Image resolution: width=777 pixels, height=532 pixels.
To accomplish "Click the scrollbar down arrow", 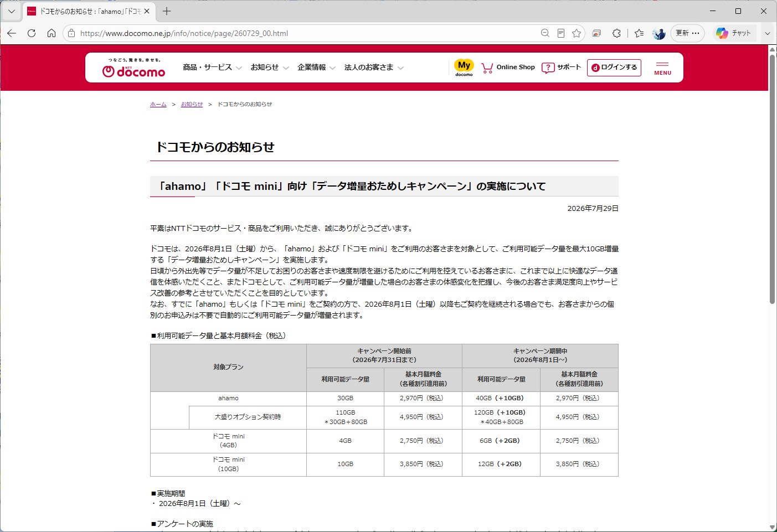I will point(772,527).
